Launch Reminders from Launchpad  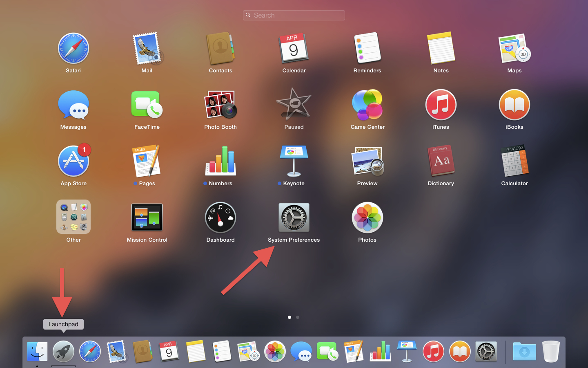(x=367, y=49)
